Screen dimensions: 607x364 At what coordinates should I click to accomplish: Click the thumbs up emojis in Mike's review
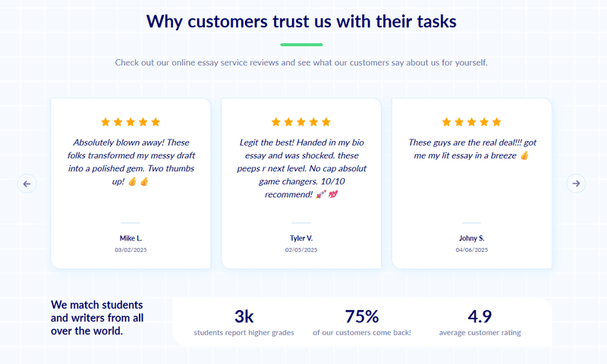click(138, 181)
